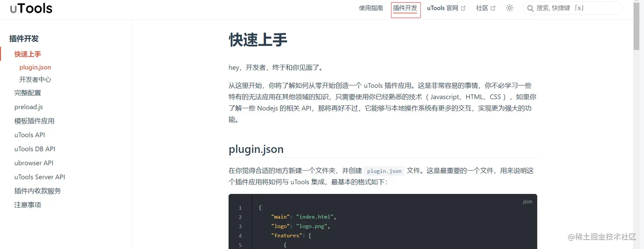Open the 插件开发 nav tab
This screenshot has height=249, width=644.
click(x=405, y=8)
